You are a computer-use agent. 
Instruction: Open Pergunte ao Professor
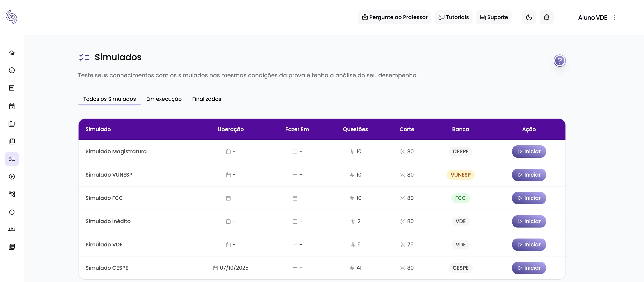tap(395, 17)
